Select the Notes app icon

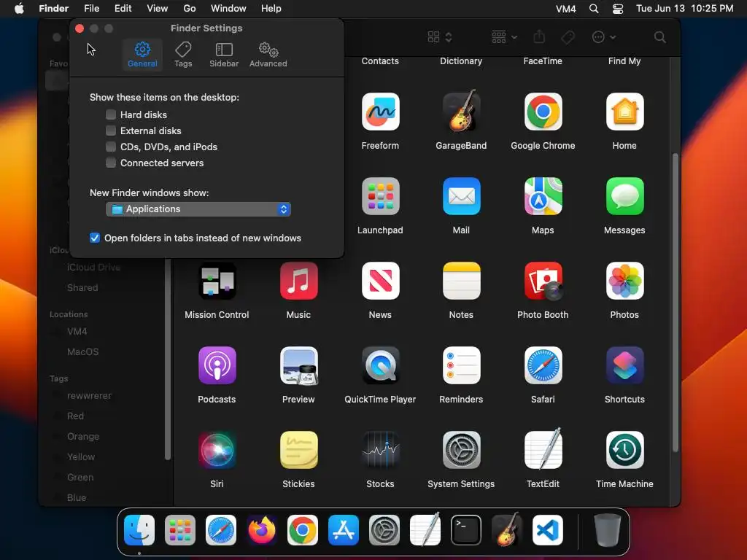(x=461, y=281)
